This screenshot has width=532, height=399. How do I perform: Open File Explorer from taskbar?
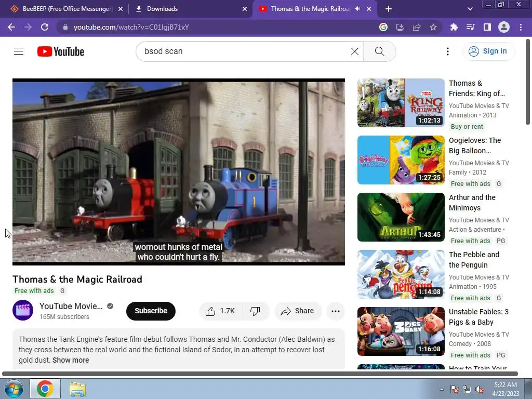pos(78,389)
